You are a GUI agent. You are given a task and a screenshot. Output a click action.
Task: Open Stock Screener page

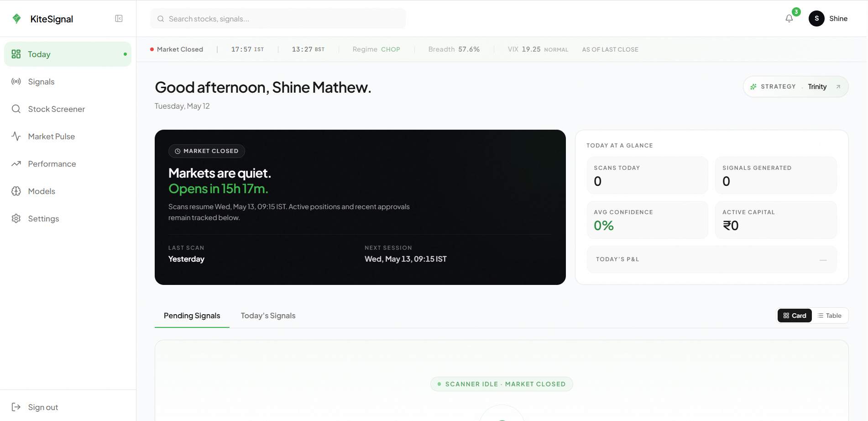[68, 109]
